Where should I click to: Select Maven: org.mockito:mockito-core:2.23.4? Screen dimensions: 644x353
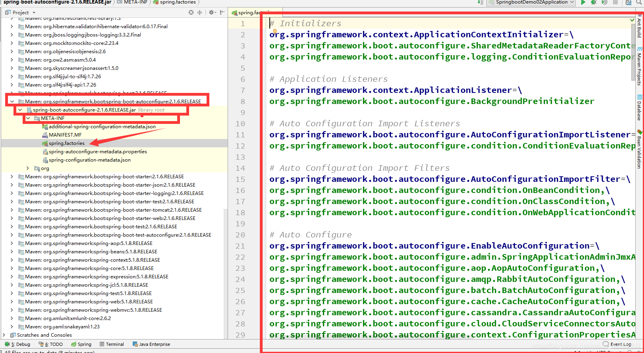pyautogui.click(x=72, y=43)
